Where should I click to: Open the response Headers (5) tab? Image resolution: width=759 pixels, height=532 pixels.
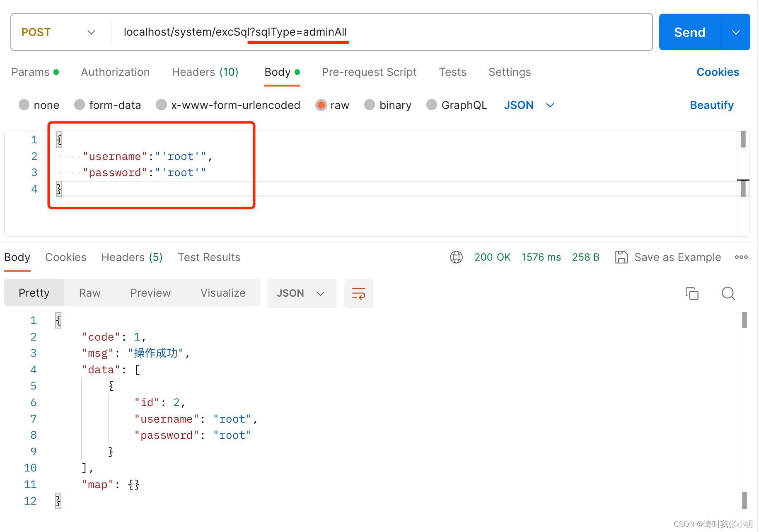[132, 257]
